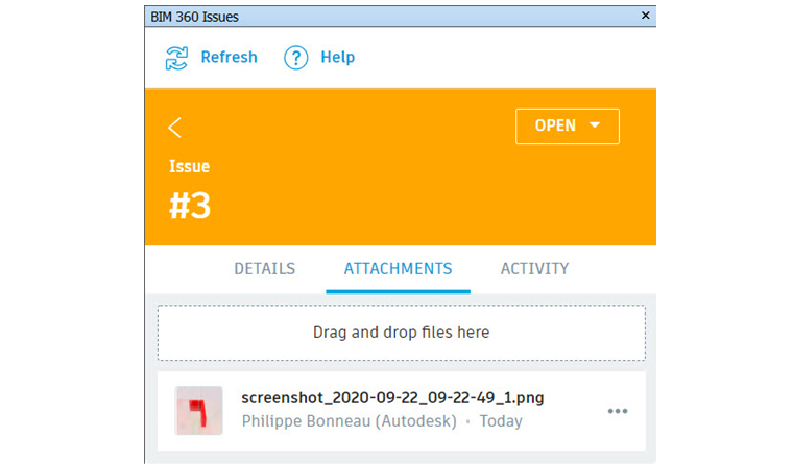The image size is (800, 468).
Task: Open the OPEN status dropdown
Action: tap(566, 126)
